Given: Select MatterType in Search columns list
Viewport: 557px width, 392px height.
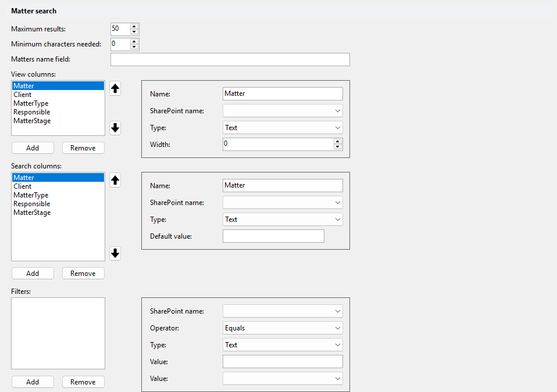Looking at the screenshot, I should point(58,195).
